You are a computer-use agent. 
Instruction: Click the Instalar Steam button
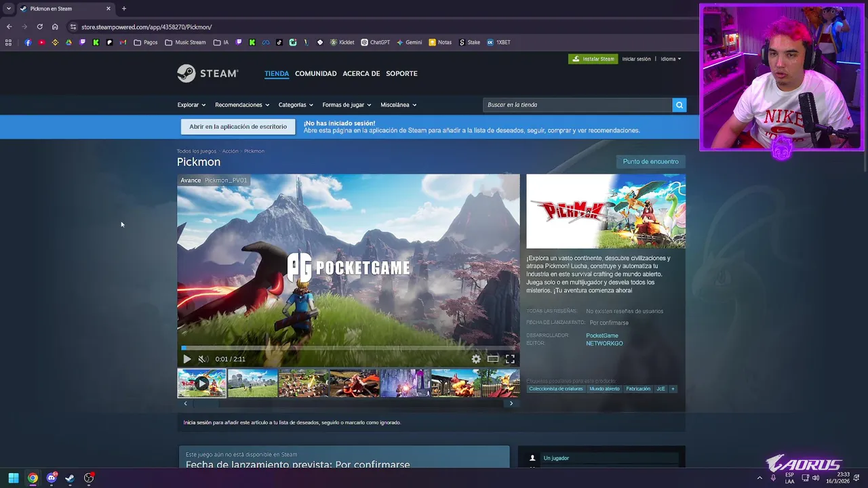[593, 59]
